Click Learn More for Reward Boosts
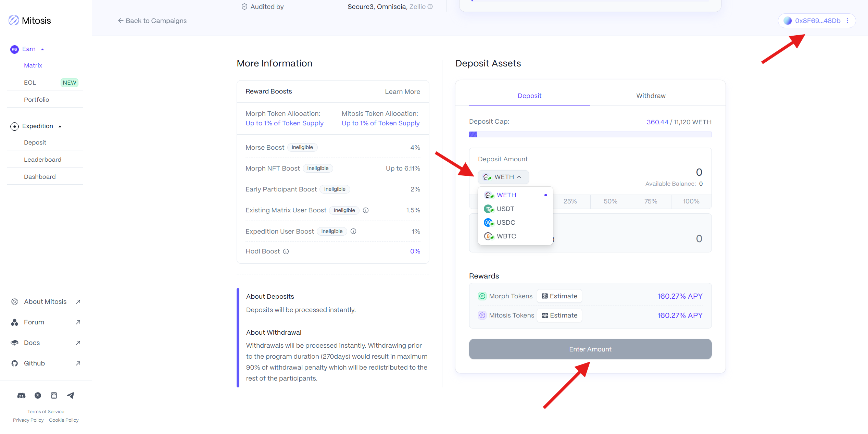Viewport: 868px width, 434px height. coord(402,92)
